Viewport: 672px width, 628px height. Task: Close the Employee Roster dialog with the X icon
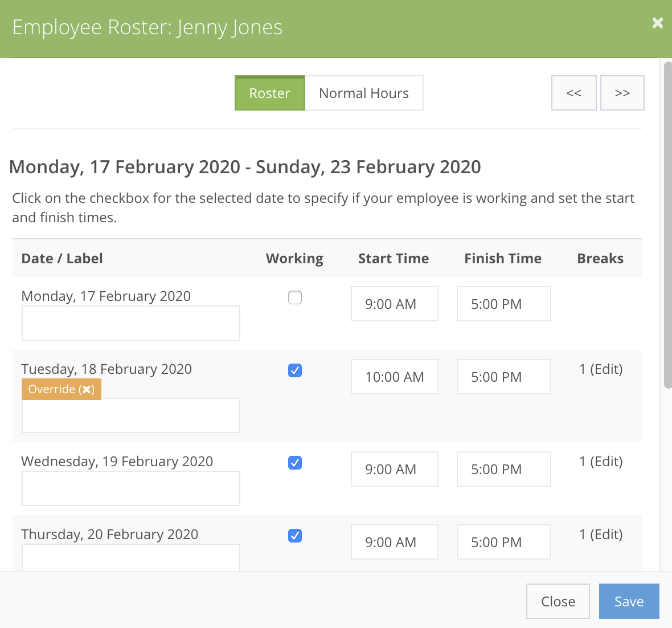pos(657,23)
